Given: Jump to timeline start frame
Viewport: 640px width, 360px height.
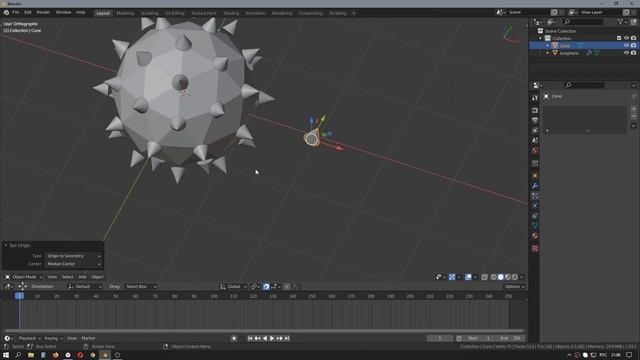Looking at the screenshot, I should (x=250, y=338).
